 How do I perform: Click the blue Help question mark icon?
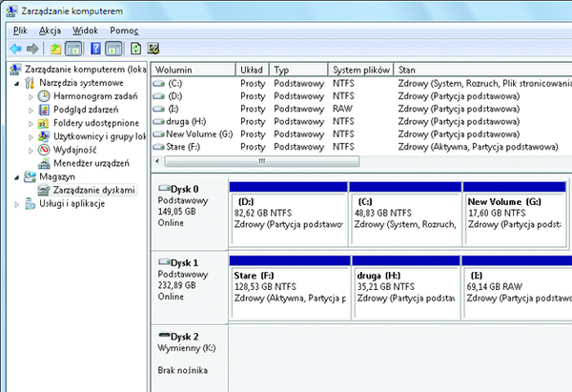[97, 48]
